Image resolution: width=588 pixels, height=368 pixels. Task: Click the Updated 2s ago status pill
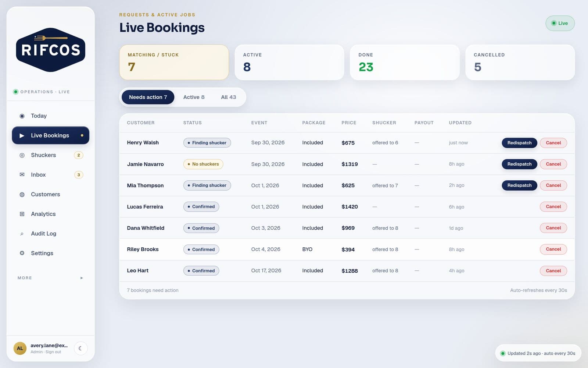click(x=538, y=353)
